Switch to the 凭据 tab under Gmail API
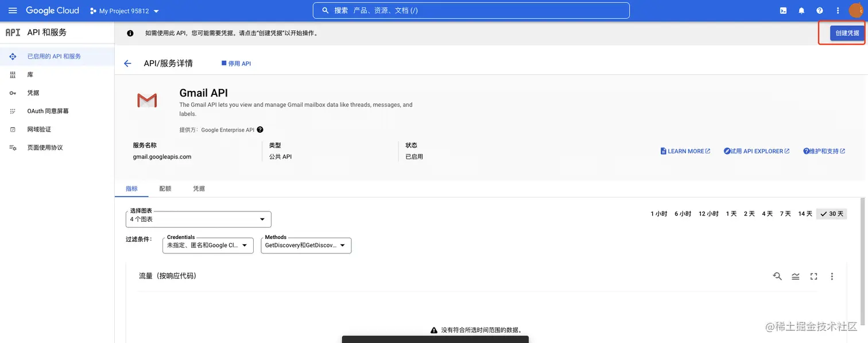This screenshot has width=868, height=343. point(199,188)
